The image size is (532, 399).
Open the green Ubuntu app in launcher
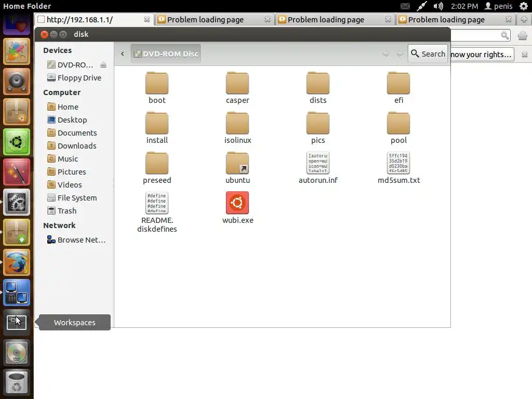pos(16,142)
